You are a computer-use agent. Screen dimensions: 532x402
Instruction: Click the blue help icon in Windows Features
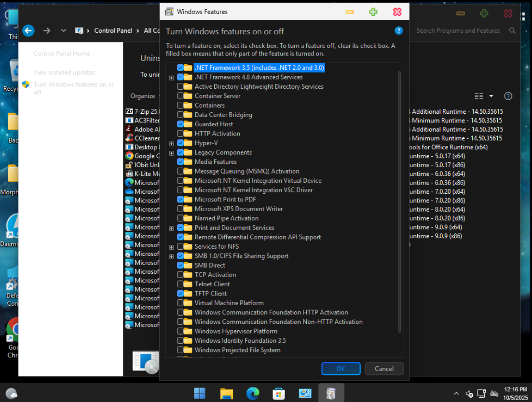pyautogui.click(x=398, y=31)
